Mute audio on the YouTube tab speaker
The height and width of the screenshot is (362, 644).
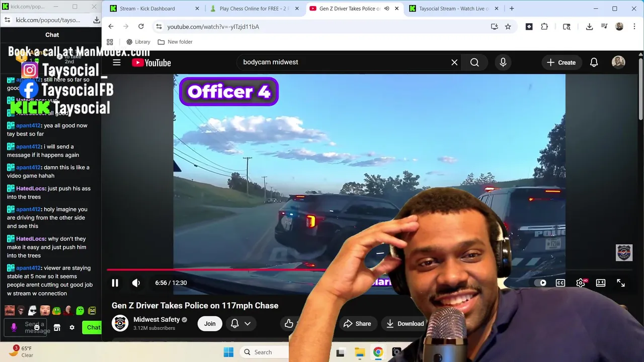click(386, 9)
